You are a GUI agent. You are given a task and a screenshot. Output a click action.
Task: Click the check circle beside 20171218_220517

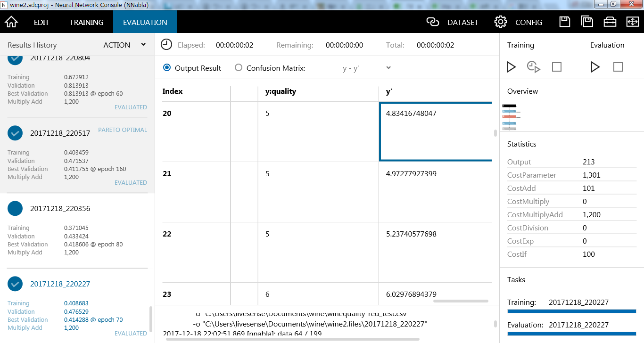pyautogui.click(x=15, y=133)
